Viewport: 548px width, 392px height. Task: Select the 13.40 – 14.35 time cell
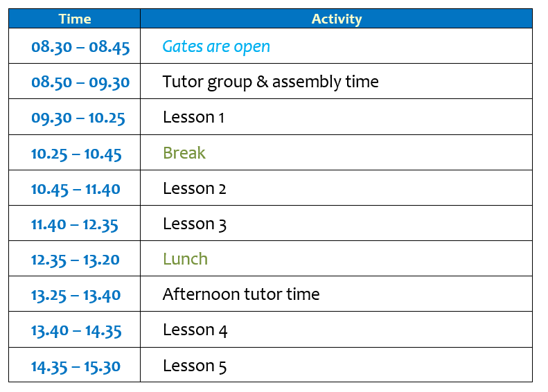76,330
